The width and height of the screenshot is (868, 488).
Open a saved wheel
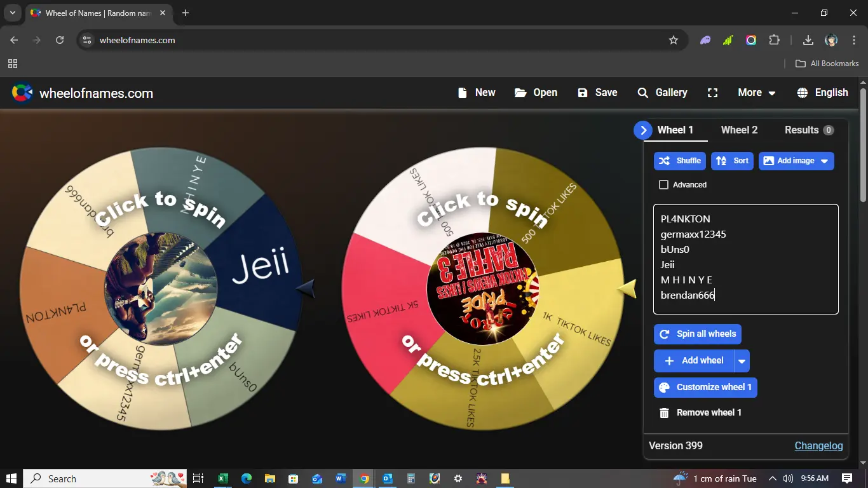pos(536,93)
